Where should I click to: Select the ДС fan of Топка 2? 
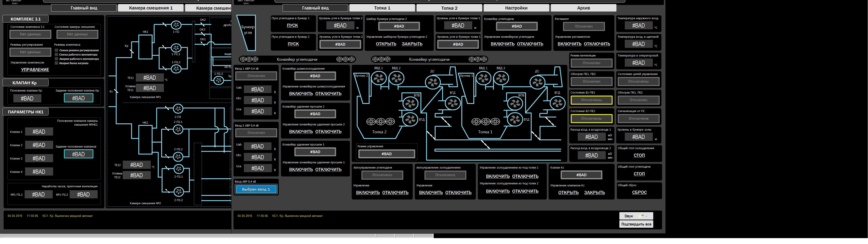[x=433, y=82]
